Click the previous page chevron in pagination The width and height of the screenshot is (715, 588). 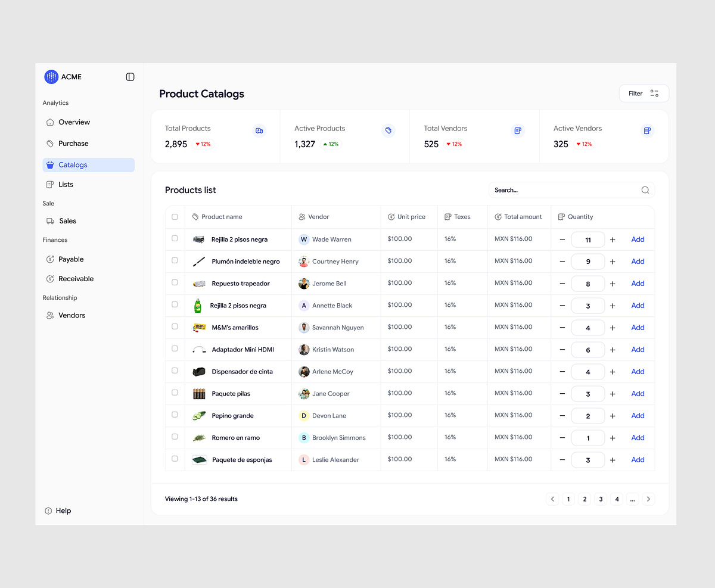(x=552, y=499)
